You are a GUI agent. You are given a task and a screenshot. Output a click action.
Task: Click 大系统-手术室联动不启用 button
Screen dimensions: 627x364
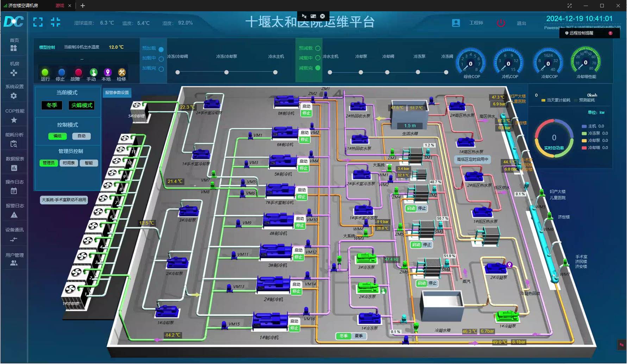(x=64, y=200)
